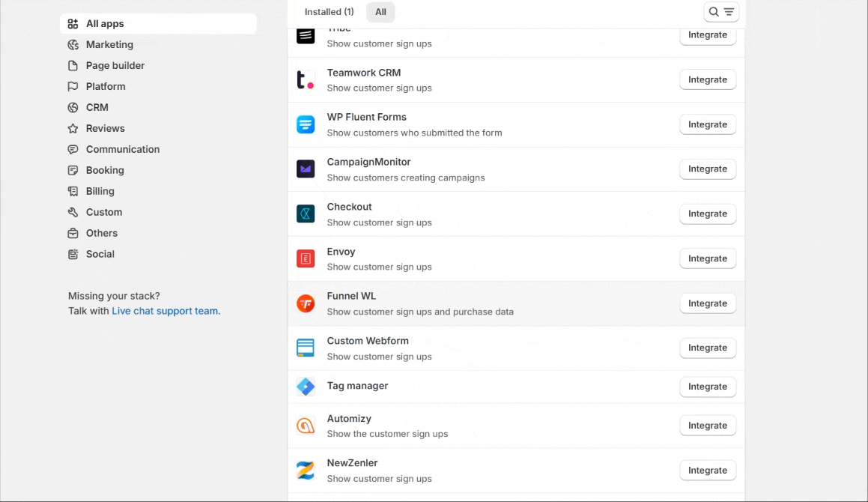Click the Funnel WL orange logo
Screen dimensions: 868x502
pos(306,303)
